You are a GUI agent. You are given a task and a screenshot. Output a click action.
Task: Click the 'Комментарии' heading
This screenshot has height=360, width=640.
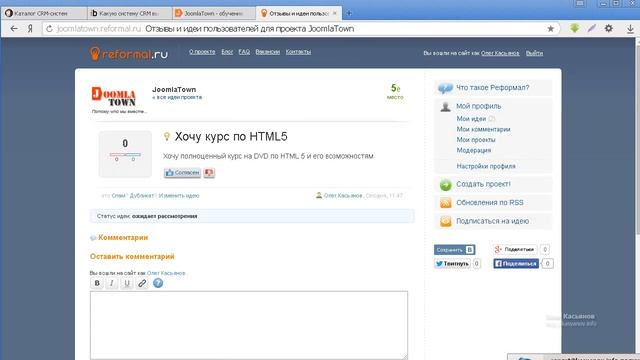pos(123,238)
